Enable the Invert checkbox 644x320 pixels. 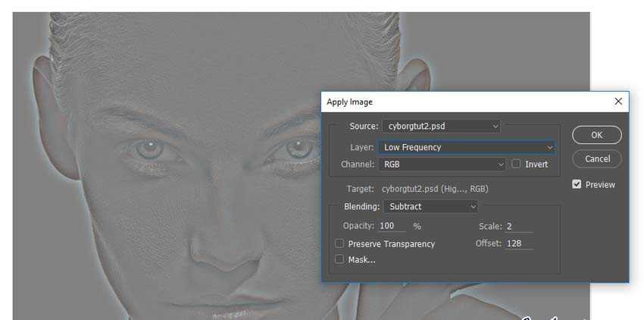(517, 164)
